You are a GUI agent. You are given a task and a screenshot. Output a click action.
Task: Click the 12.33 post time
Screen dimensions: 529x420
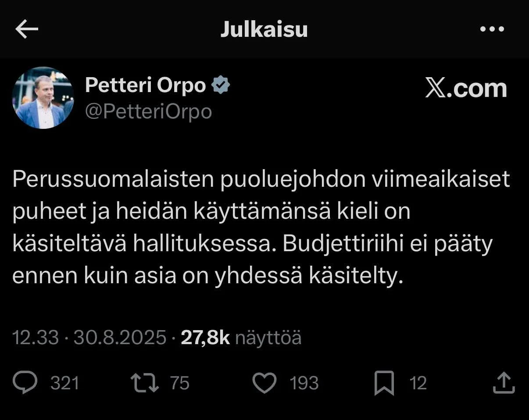click(x=35, y=338)
